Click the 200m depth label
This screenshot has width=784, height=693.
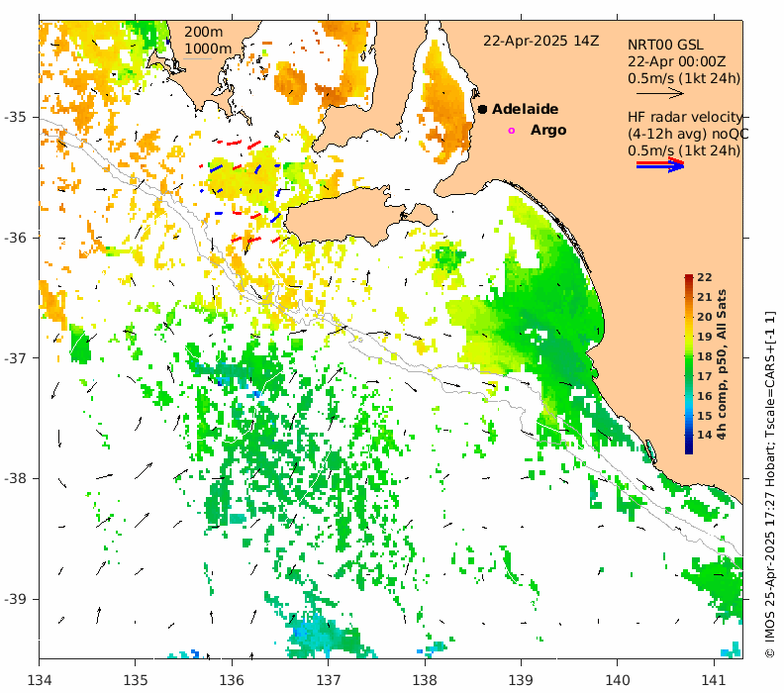(204, 32)
